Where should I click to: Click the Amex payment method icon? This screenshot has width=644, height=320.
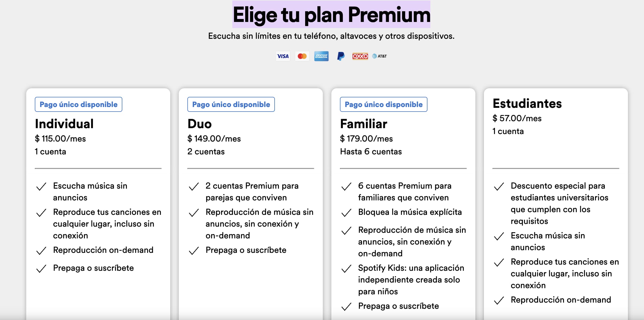tap(321, 56)
